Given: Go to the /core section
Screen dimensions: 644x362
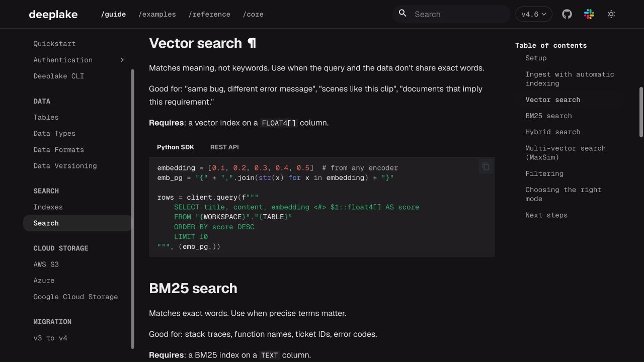Looking at the screenshot, I should pos(253,14).
